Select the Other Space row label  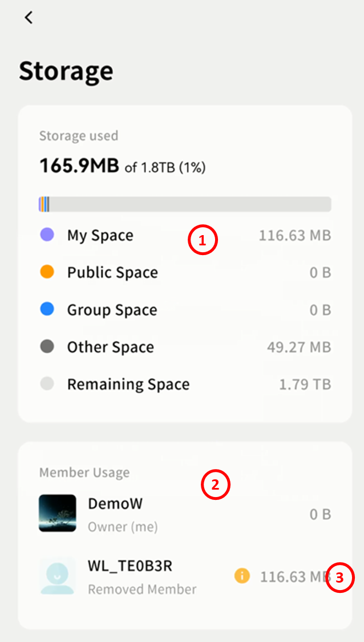[110, 347]
